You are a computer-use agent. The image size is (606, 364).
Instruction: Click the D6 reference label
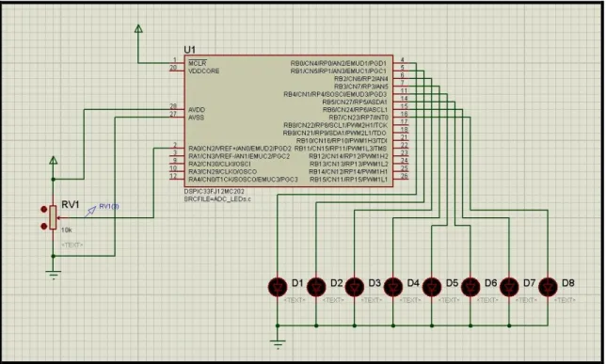(x=490, y=283)
